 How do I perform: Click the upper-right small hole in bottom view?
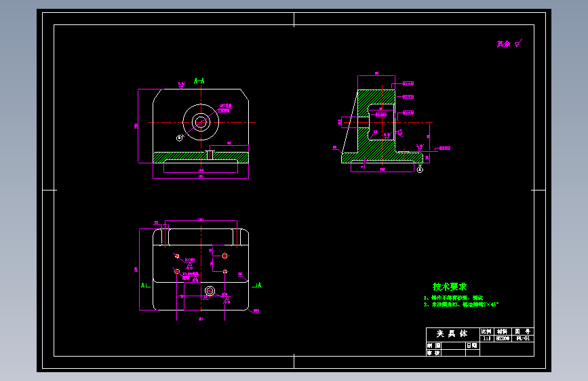[225, 256]
